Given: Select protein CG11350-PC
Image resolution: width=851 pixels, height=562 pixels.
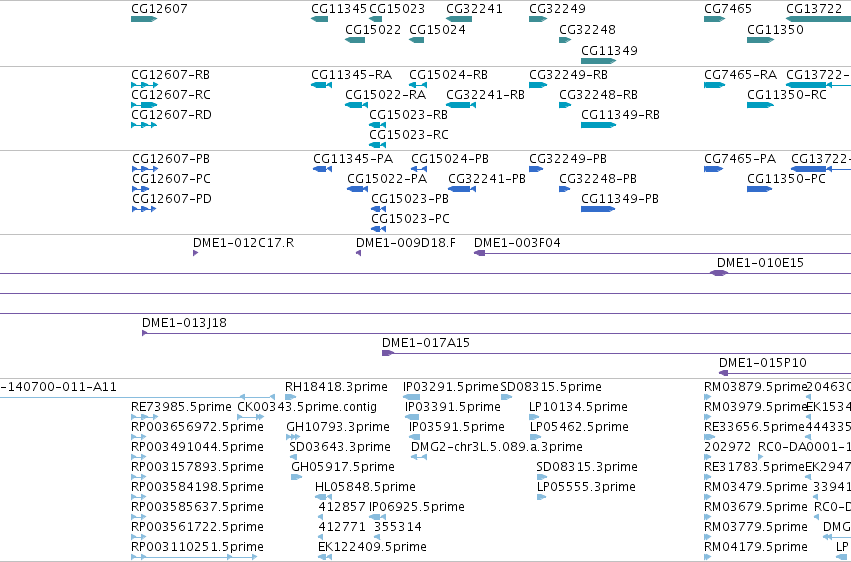Looking at the screenshot, I should (786, 178).
